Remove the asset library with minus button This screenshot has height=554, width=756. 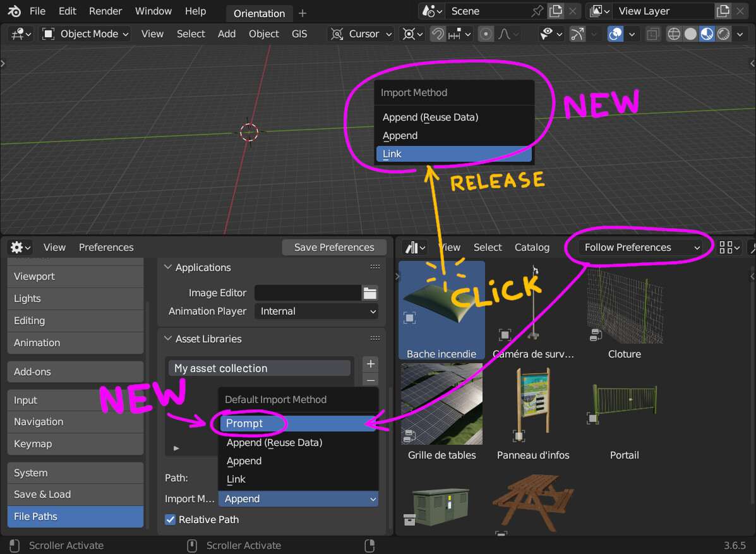(370, 380)
